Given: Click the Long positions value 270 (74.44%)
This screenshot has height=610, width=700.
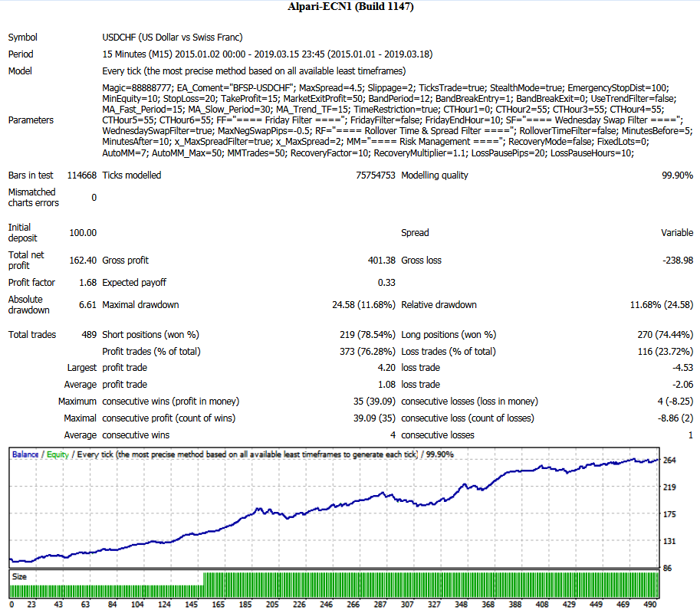Looking at the screenshot, I should point(665,335).
